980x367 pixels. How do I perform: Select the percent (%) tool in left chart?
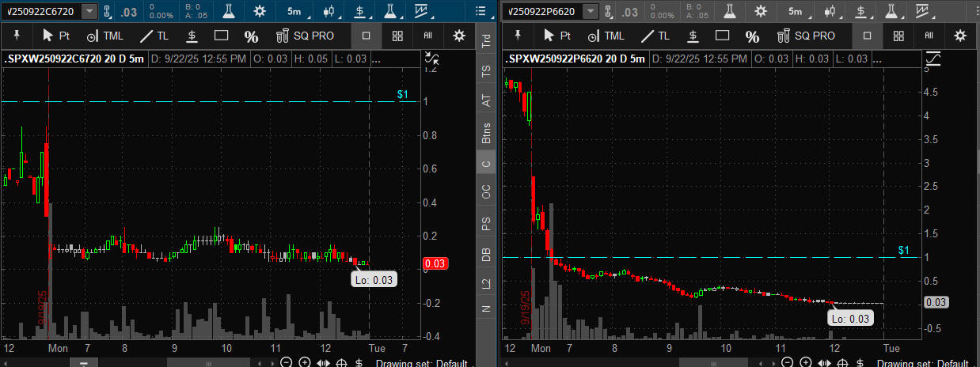click(x=251, y=36)
